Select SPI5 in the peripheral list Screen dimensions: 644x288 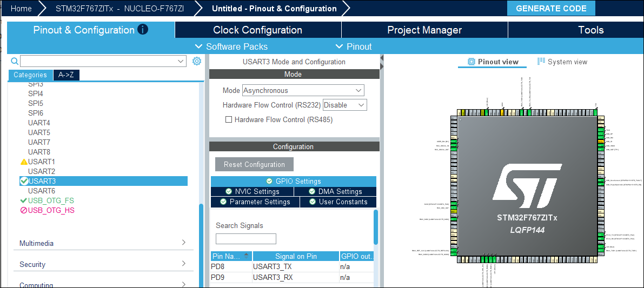coord(35,103)
